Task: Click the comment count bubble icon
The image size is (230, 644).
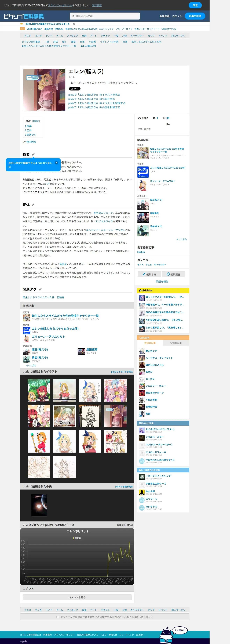Action: tap(154, 118)
